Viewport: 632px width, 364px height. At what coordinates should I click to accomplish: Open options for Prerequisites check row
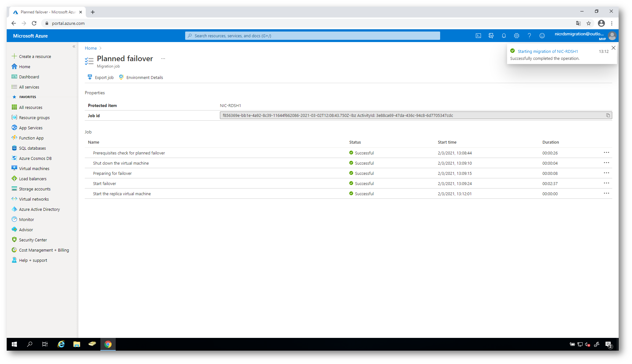click(x=606, y=153)
